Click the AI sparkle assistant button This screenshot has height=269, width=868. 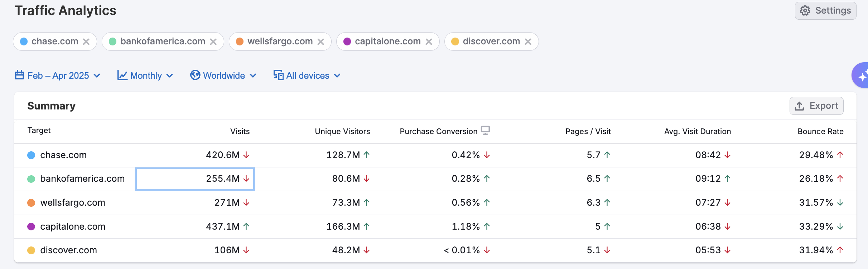(862, 75)
